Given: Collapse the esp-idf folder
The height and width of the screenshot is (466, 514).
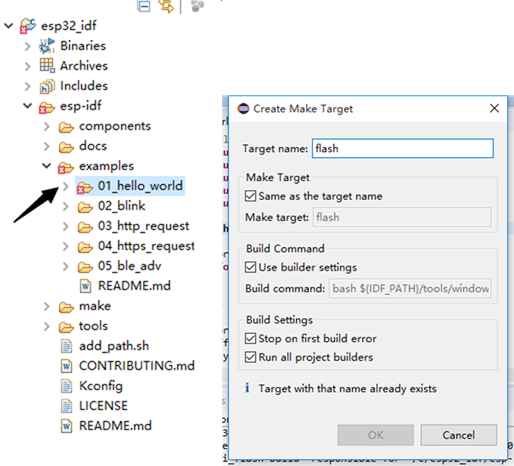Looking at the screenshot, I should 28,106.
